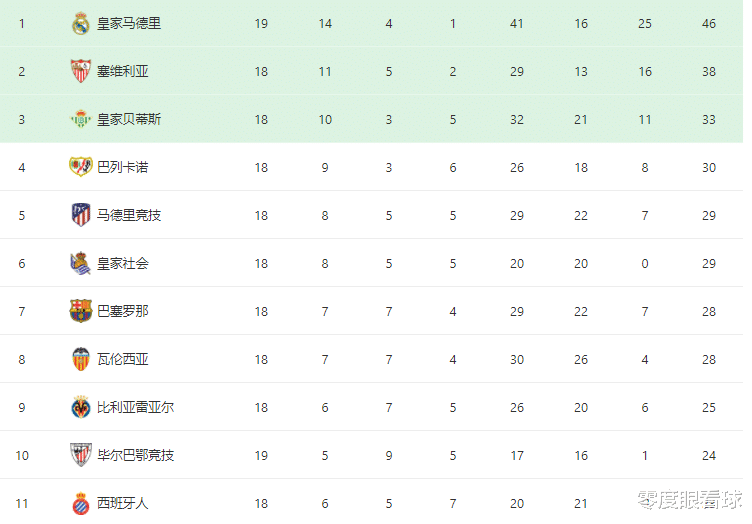Select the Barcelona club crest
Image resolution: width=752 pixels, height=524 pixels.
(81, 311)
